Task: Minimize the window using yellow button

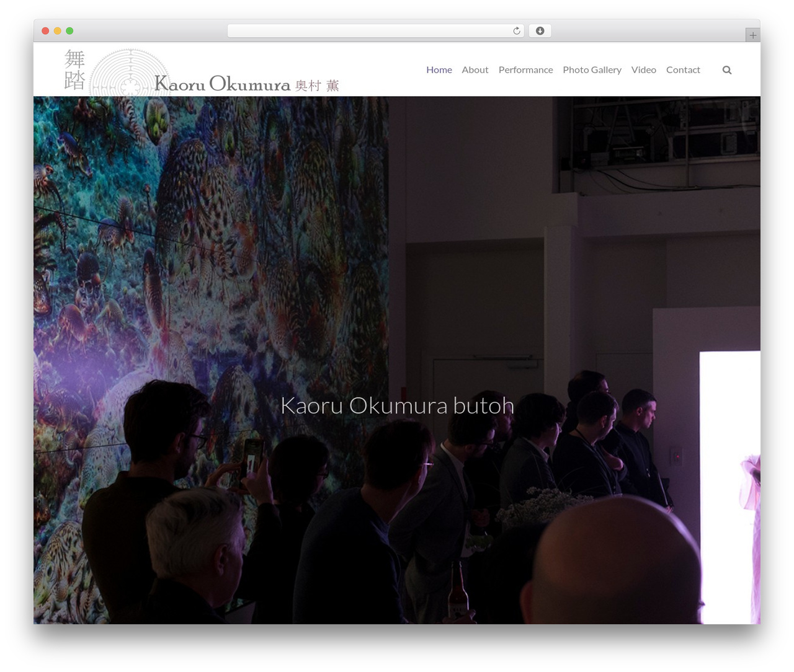Action: 58,31
